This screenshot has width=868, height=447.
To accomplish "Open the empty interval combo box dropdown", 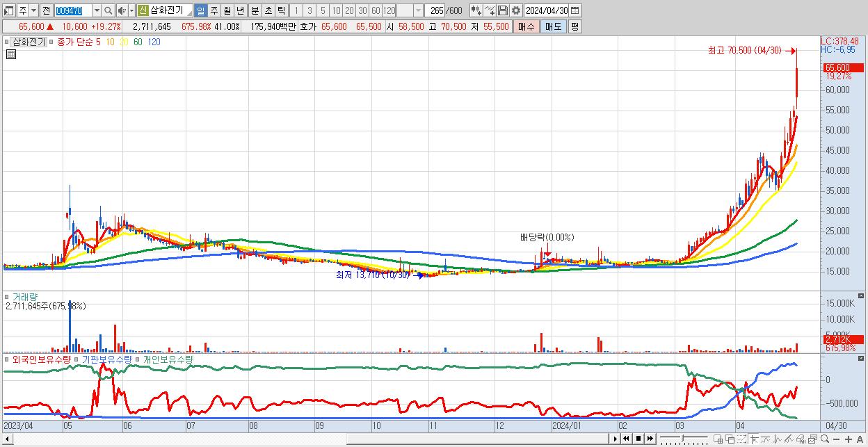I will pyautogui.click(x=418, y=10).
